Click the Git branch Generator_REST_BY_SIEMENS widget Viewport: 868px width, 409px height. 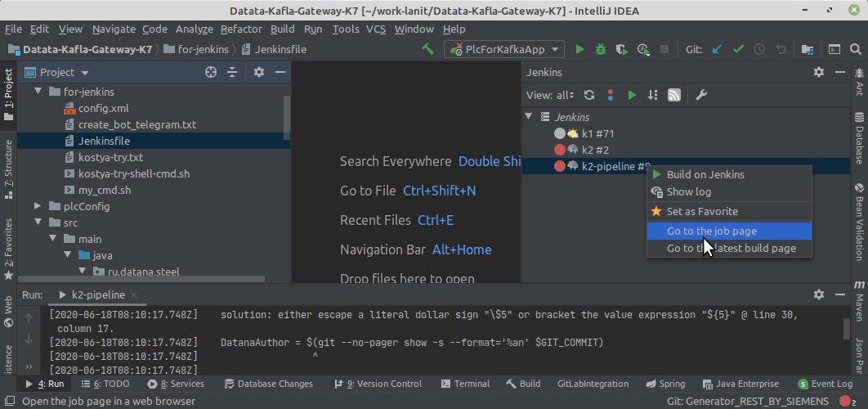(748, 401)
